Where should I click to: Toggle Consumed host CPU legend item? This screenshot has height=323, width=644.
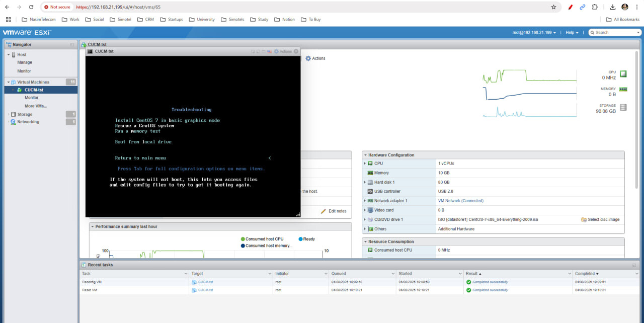[262, 239]
